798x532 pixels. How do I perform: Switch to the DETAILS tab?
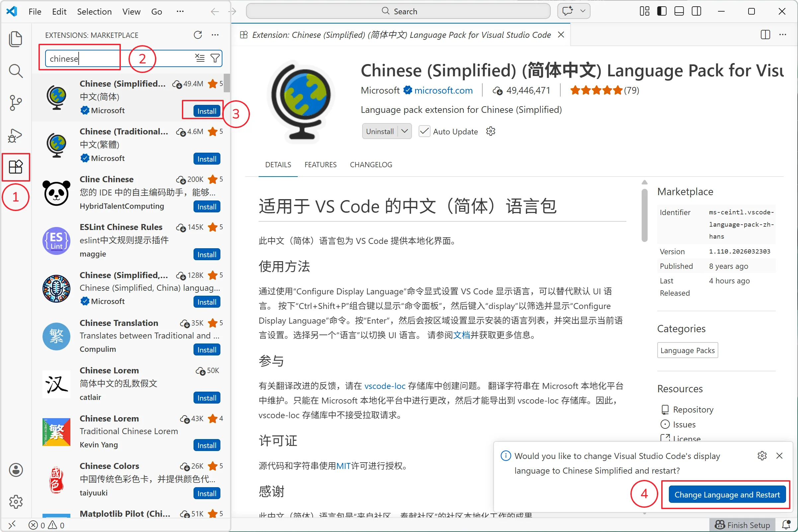(278, 165)
